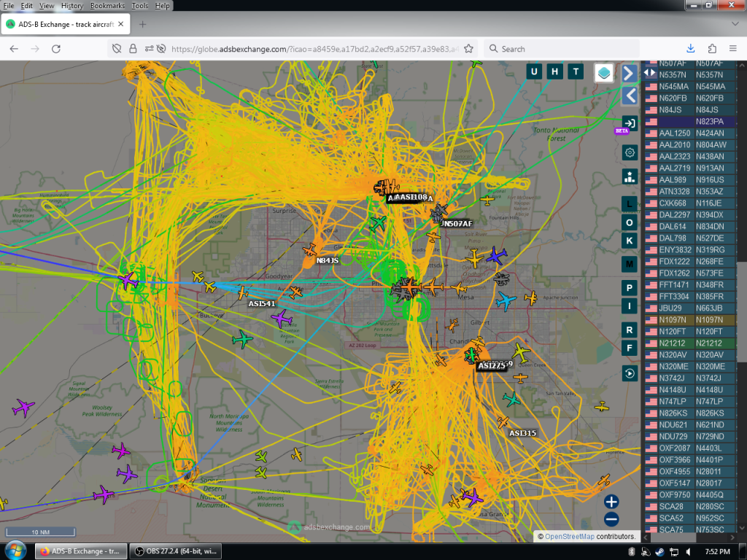Switch to OBS 27.2.4 taskbar window
Screen dimensions: 747x560
pos(176,551)
